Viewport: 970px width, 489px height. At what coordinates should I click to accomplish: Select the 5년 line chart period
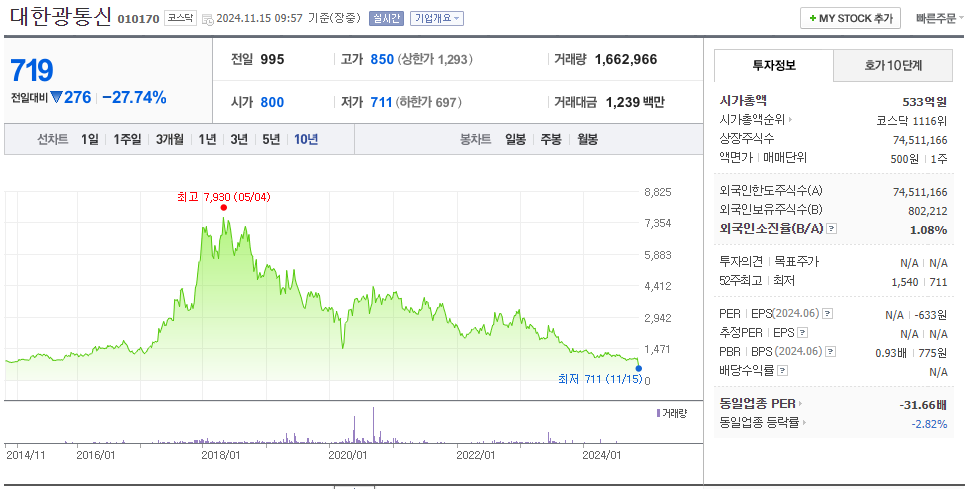point(271,139)
